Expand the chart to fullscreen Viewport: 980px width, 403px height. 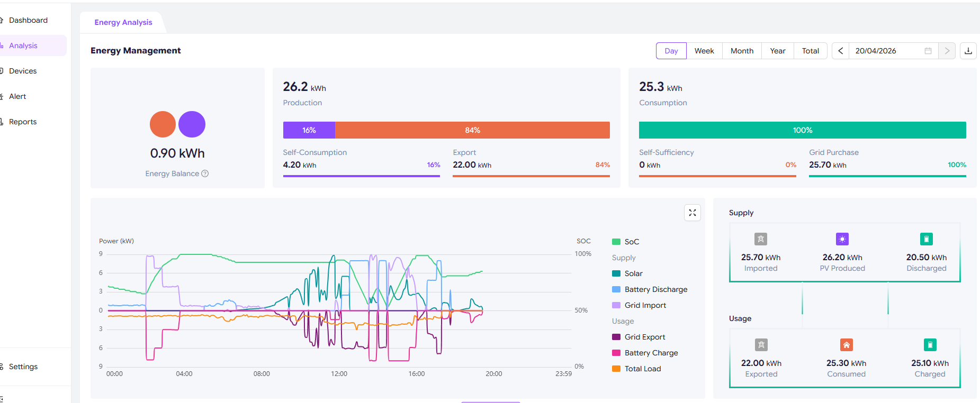pos(692,213)
